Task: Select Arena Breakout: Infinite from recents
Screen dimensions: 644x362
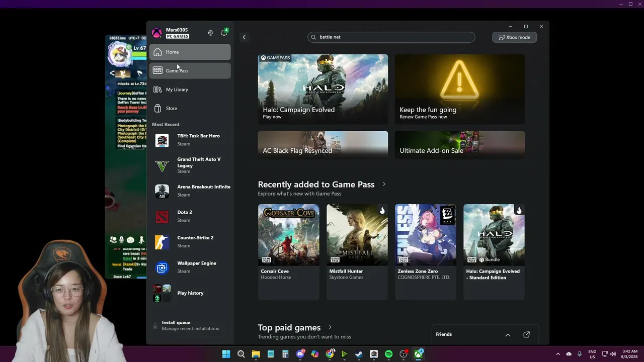Action: [191, 191]
